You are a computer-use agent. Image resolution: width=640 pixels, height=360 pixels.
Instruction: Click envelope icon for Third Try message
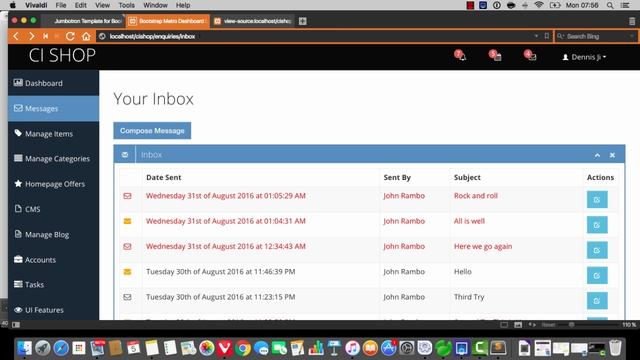[127, 297]
